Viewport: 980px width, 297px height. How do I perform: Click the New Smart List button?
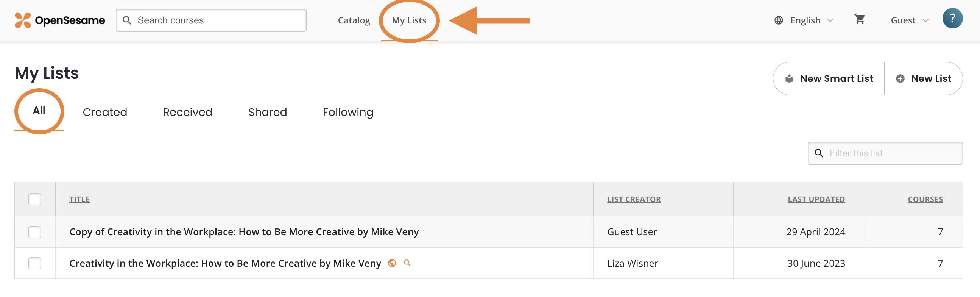tap(829, 78)
